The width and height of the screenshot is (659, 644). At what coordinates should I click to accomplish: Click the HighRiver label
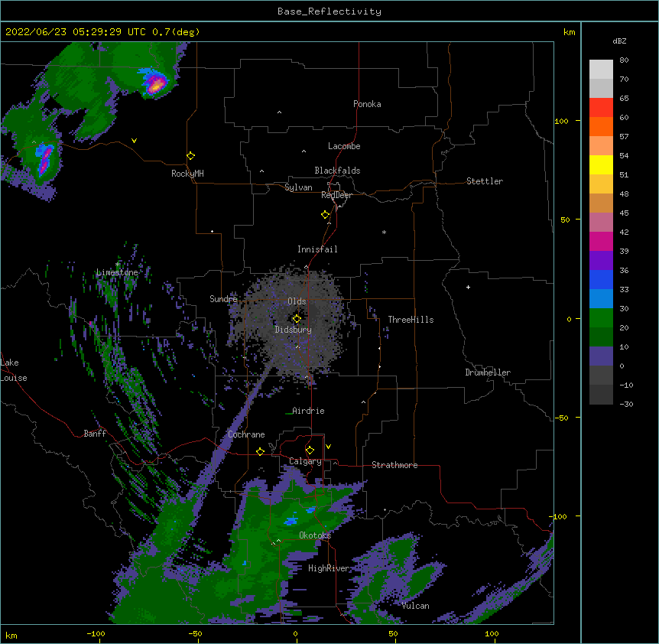(x=328, y=568)
